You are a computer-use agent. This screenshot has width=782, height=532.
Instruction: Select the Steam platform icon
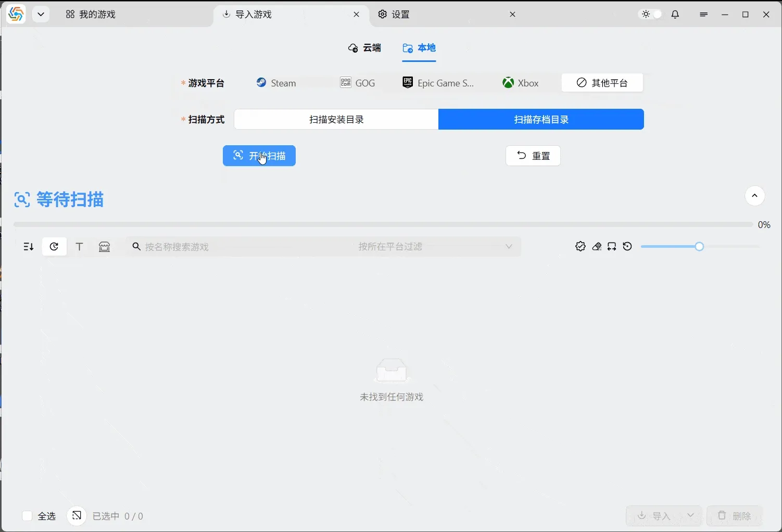click(x=276, y=82)
